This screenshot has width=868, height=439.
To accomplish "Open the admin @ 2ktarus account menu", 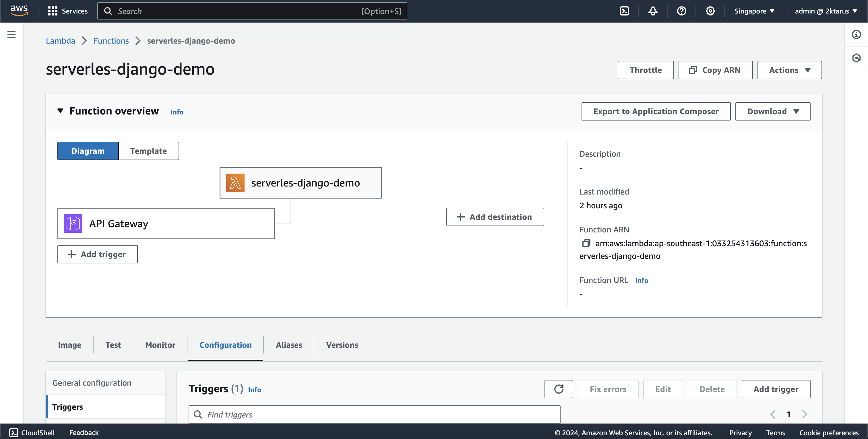I will pos(826,11).
